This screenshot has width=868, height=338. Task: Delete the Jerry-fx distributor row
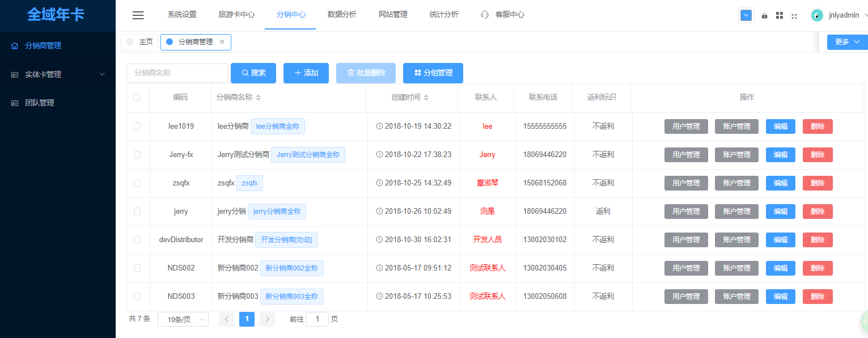(817, 155)
